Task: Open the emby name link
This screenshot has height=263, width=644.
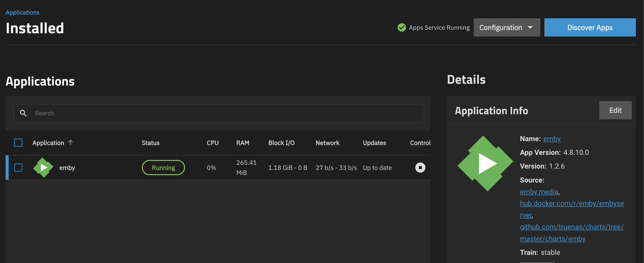Action: click(x=552, y=139)
